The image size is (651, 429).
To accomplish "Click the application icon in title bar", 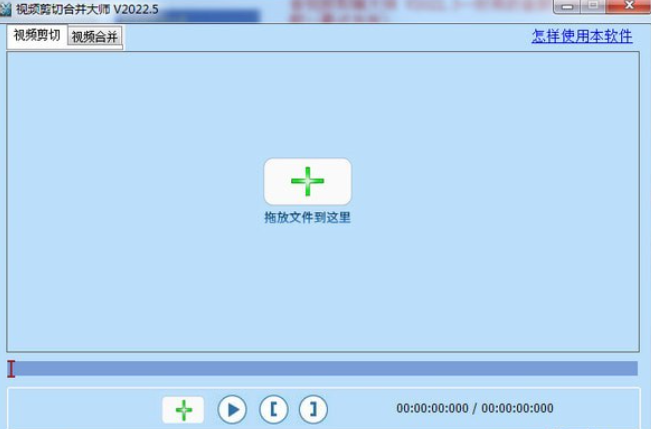I will [5, 9].
